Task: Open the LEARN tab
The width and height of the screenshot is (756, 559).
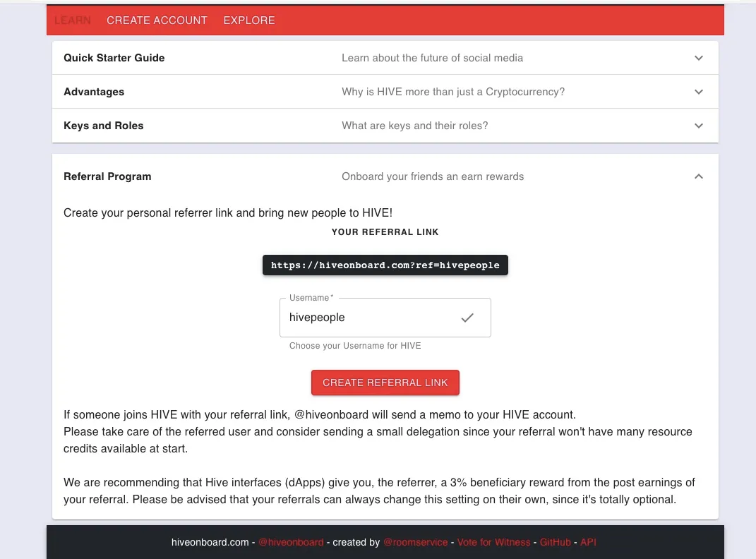Action: click(x=72, y=20)
